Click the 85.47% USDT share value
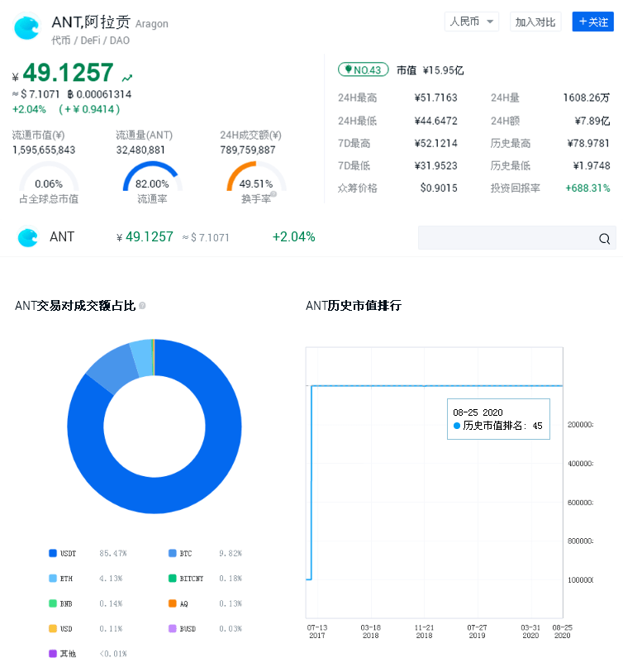This screenshot has width=623, height=672. 113,553
